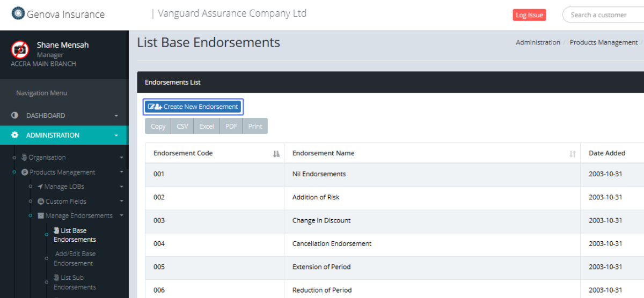Click the Genova Insurance logo icon
The image size is (644, 298).
click(x=18, y=13)
